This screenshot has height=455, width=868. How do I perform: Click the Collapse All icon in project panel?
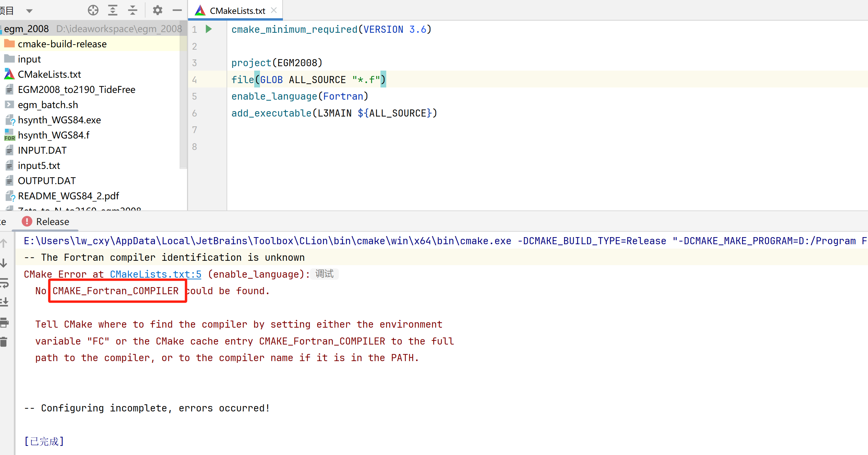[133, 10]
